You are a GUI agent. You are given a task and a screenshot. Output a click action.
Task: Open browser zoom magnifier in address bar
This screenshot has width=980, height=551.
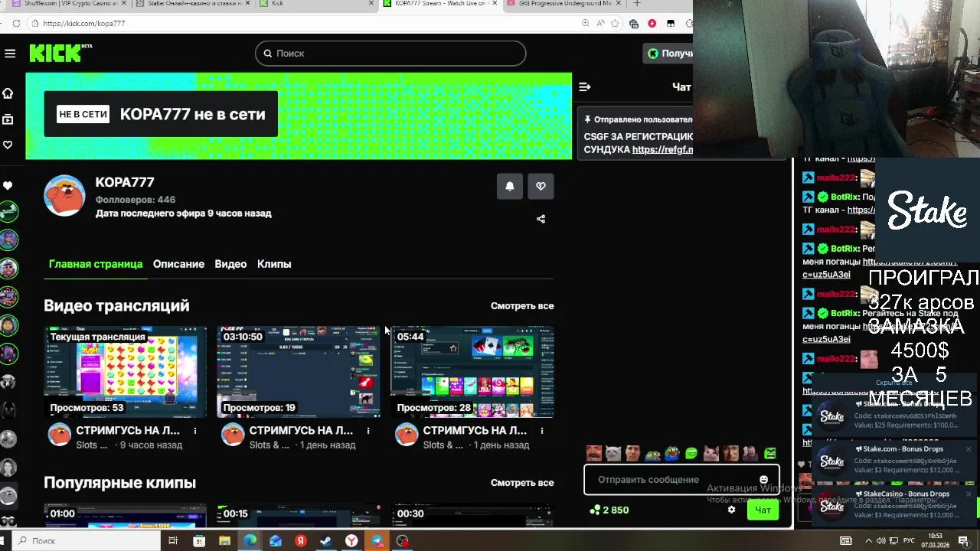(x=586, y=24)
